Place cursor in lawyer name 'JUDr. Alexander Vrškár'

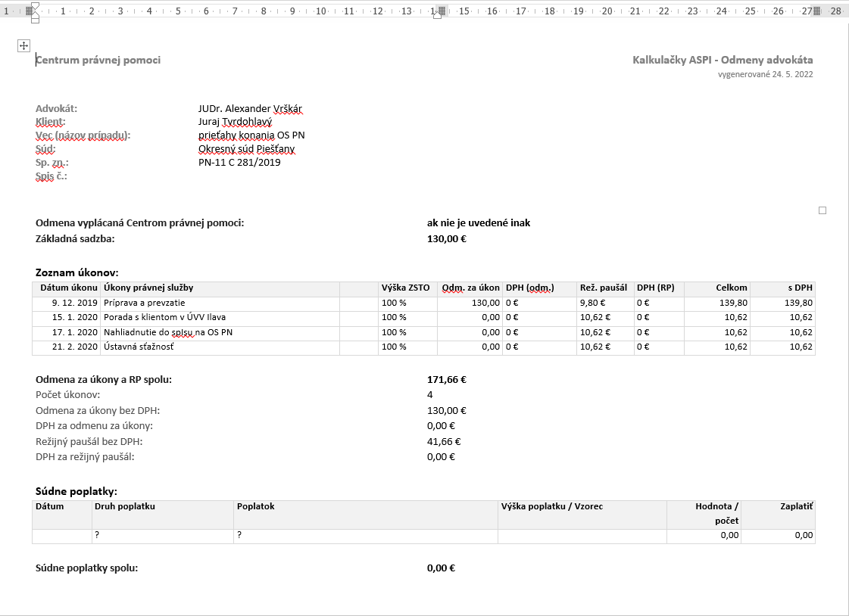point(250,108)
